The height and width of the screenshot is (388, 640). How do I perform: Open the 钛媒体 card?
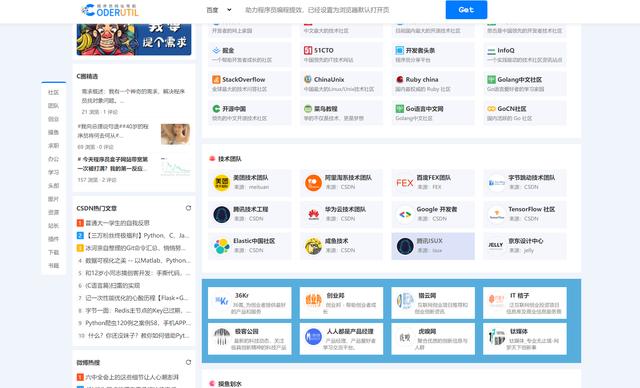(525, 339)
